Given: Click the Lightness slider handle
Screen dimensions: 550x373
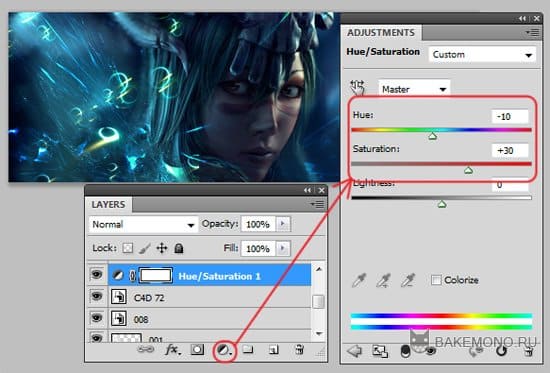Looking at the screenshot, I should coord(442,204).
